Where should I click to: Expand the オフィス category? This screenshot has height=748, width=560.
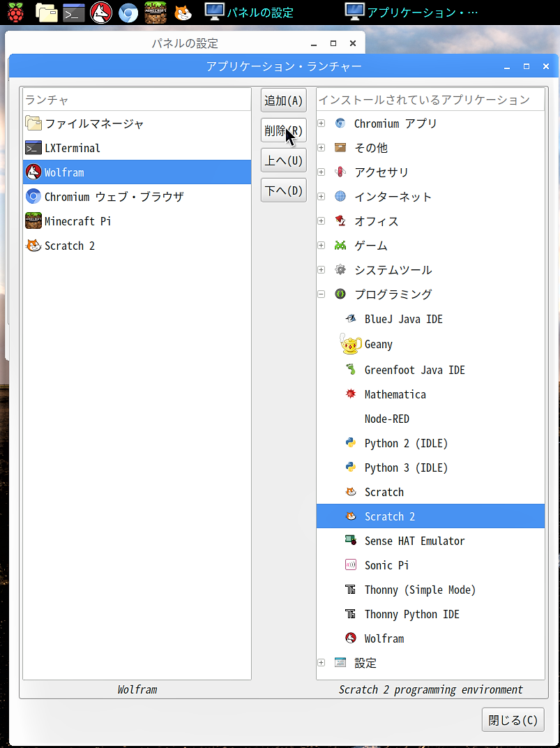pos(321,221)
